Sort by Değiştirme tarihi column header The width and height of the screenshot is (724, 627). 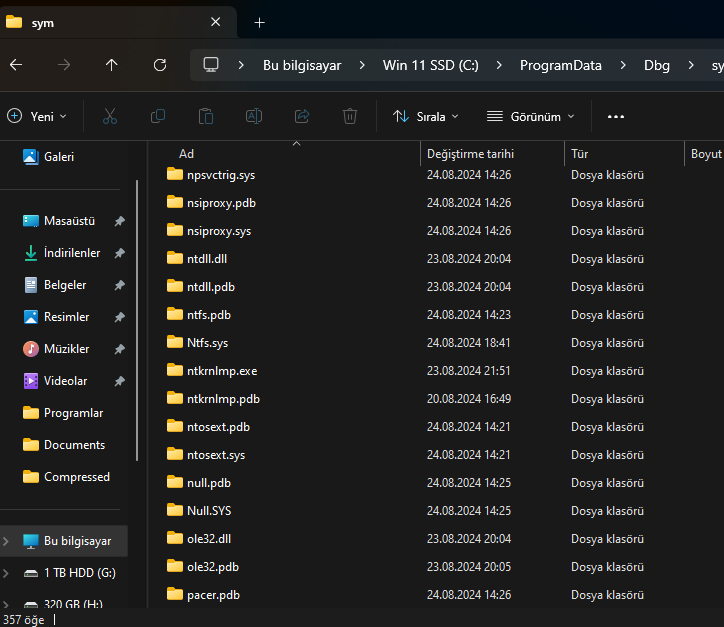click(x=470, y=154)
